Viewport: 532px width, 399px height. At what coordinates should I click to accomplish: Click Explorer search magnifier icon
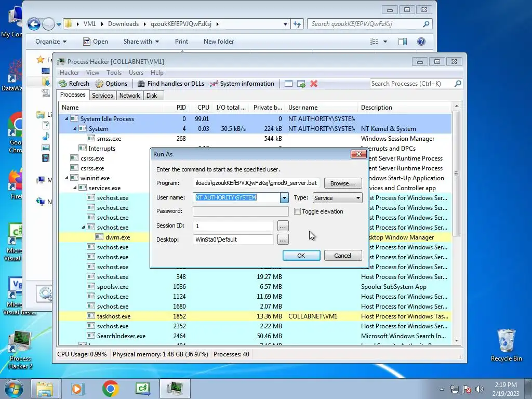tap(426, 24)
